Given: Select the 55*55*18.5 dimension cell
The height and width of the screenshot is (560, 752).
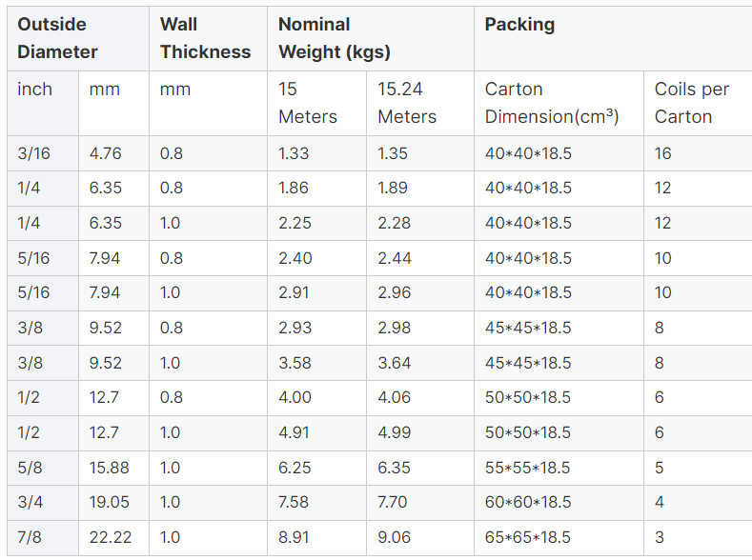Looking at the screenshot, I should tap(528, 468).
